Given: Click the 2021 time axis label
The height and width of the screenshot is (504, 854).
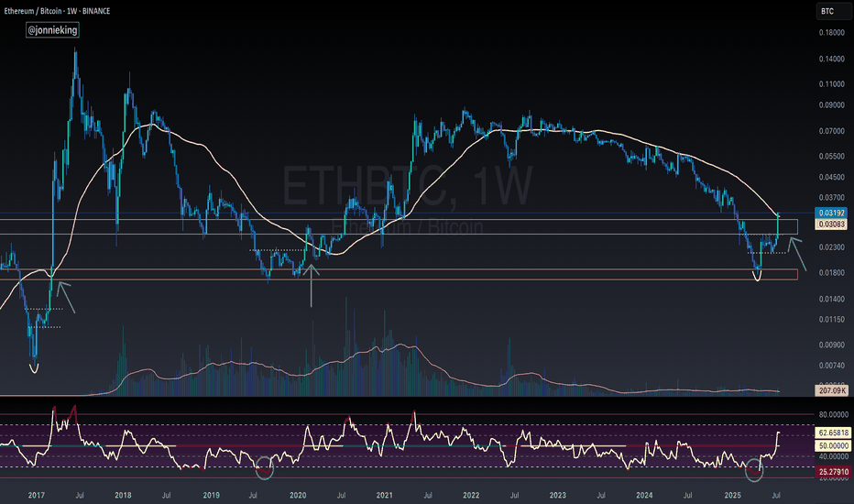Looking at the screenshot, I should click(385, 495).
